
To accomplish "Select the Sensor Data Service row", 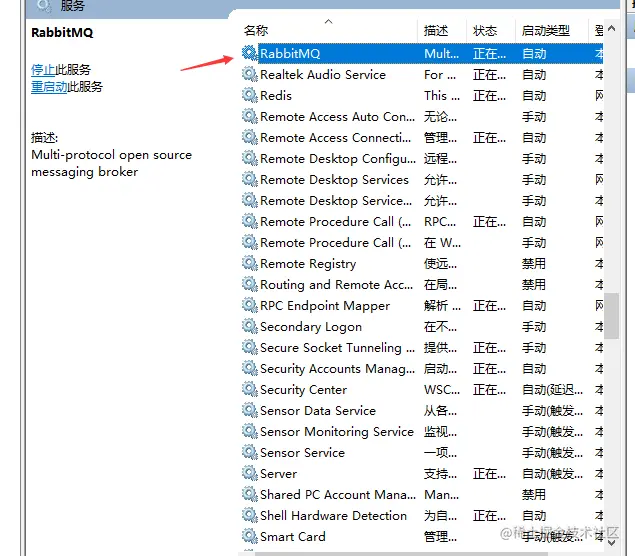I will tap(422, 411).
